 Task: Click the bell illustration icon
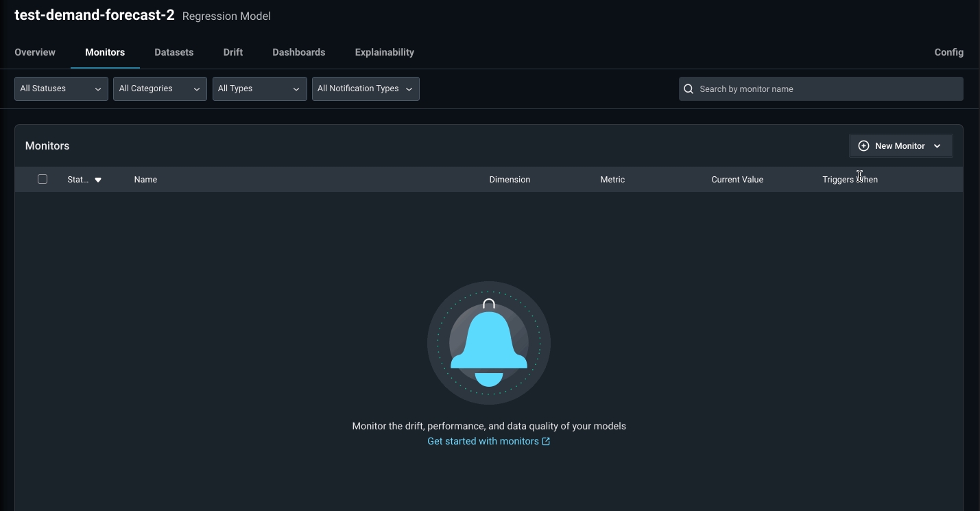pos(488,343)
